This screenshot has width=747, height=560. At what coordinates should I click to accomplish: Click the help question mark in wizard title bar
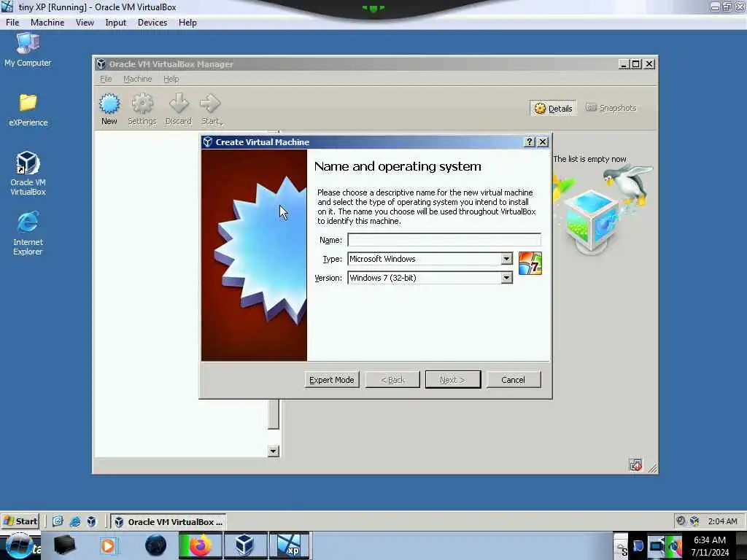530,142
